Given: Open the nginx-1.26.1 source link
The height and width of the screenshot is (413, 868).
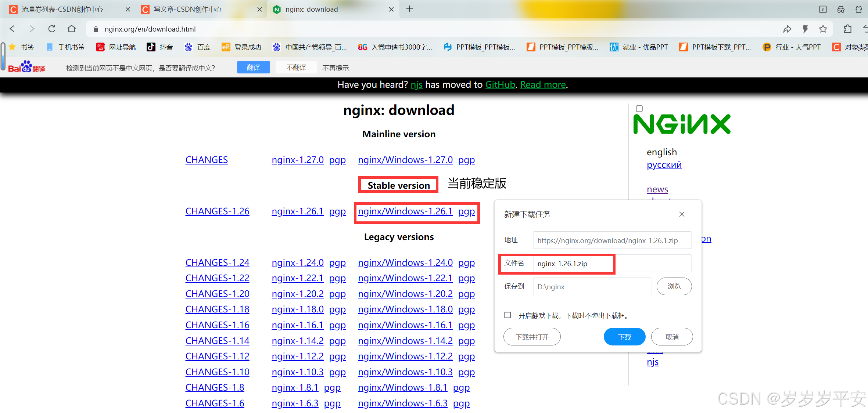Looking at the screenshot, I should pos(298,211).
